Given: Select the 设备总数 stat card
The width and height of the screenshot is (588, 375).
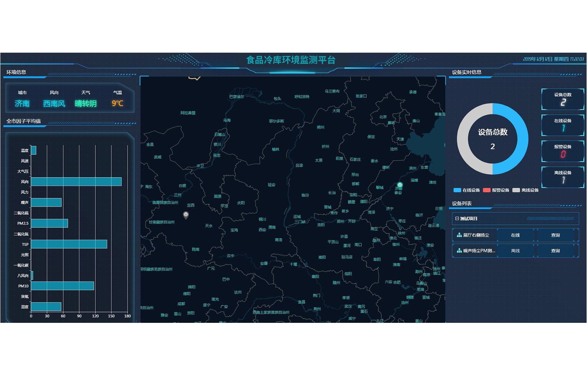Looking at the screenshot, I should [562, 99].
